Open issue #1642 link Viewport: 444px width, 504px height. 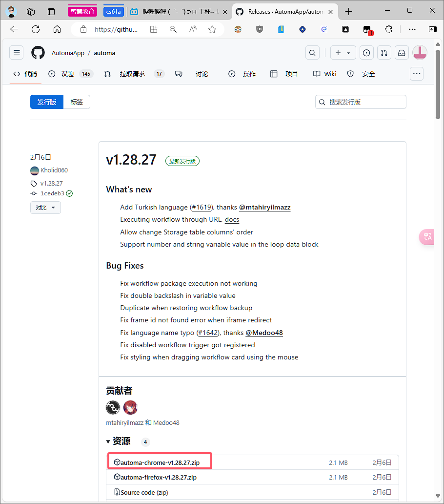[x=207, y=333]
